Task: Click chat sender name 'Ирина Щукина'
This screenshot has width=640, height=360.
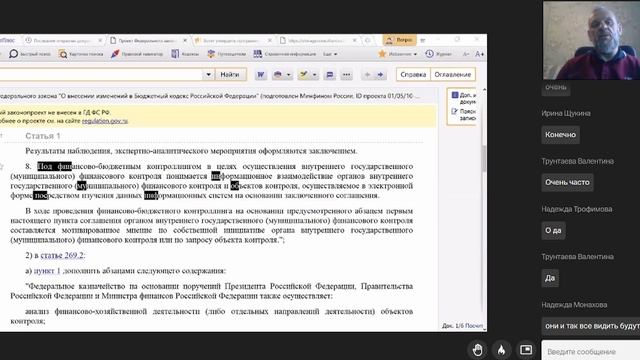Action: [x=566, y=113]
